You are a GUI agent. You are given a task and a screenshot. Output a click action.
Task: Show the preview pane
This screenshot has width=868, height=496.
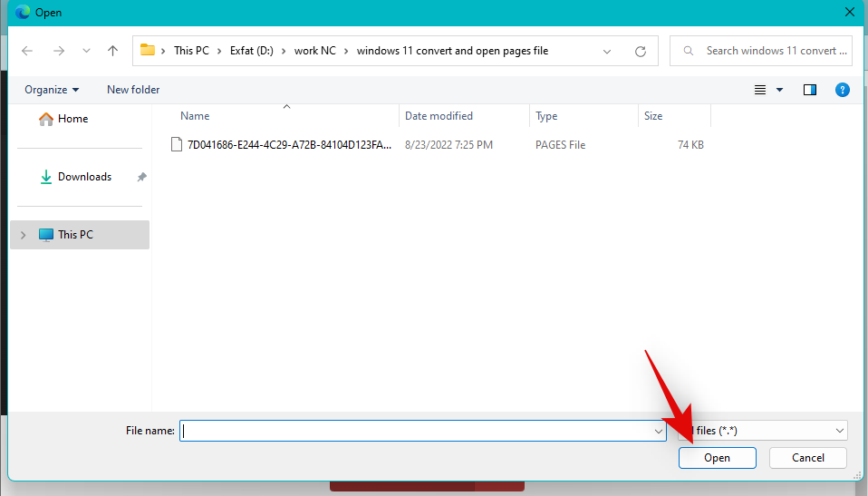810,90
